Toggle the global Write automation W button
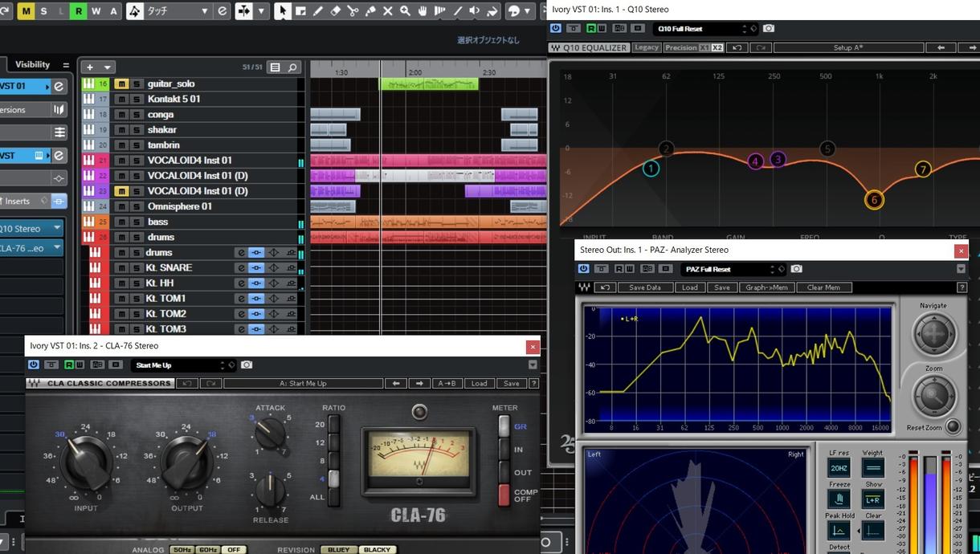980x554 pixels. (96, 11)
